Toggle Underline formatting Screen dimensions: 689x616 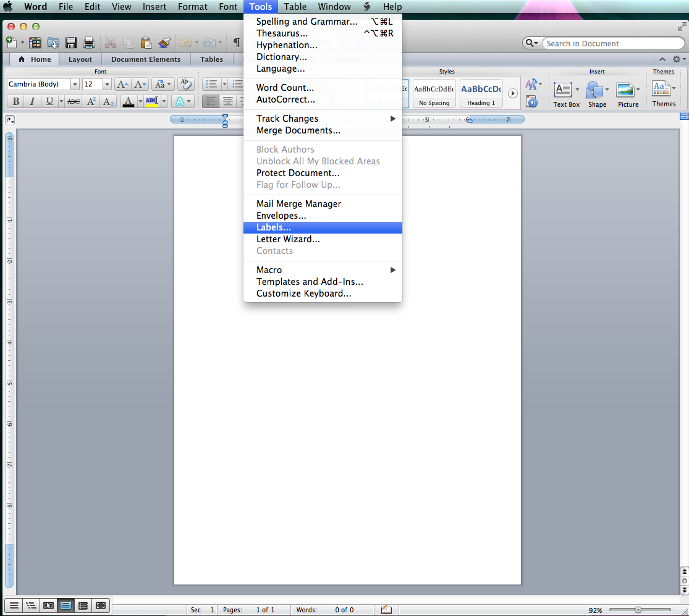49,101
